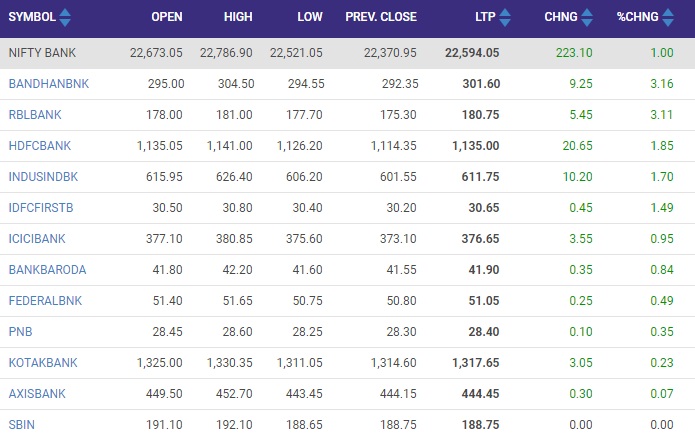Click the PREV. CLOSE column header
The width and height of the screenshot is (695, 438).
click(381, 17)
